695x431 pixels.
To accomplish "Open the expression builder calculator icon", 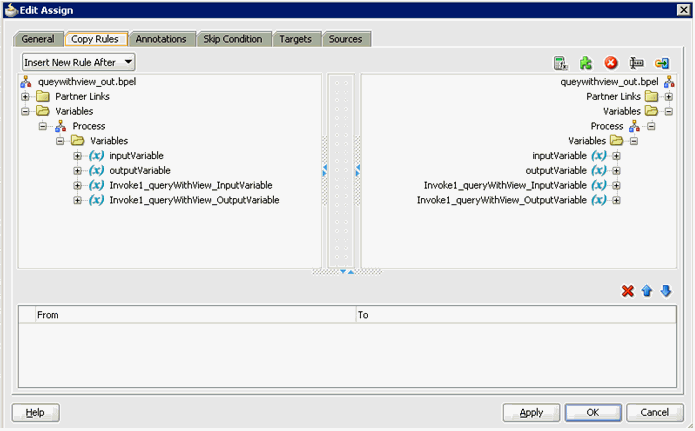I will tap(561, 63).
